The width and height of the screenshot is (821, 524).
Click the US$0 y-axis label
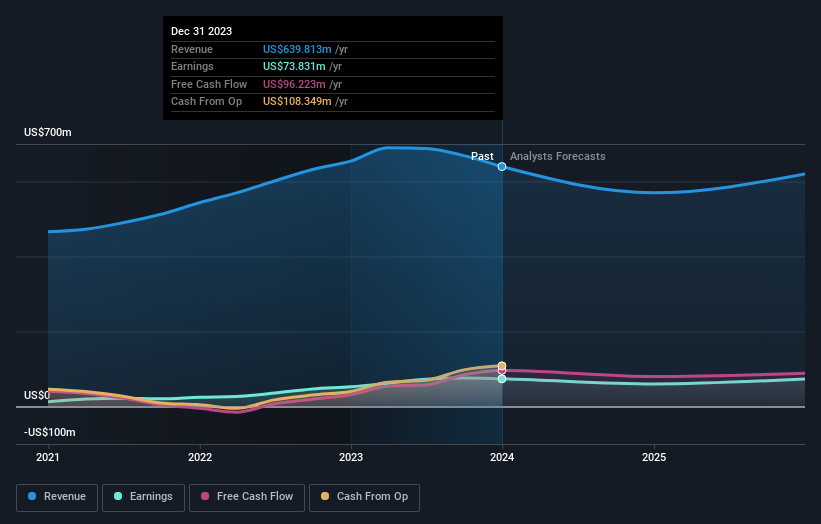pos(37,395)
